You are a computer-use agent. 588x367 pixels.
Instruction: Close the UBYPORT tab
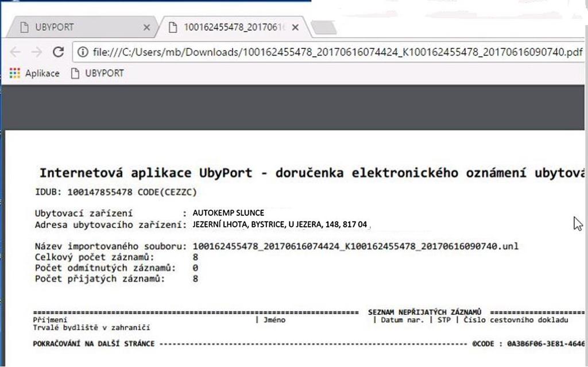(146, 28)
